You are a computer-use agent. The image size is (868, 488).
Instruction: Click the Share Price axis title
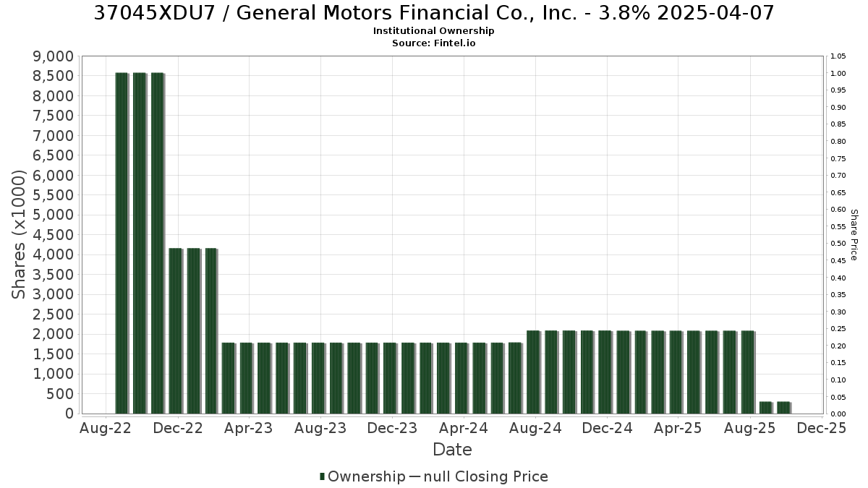(854, 235)
